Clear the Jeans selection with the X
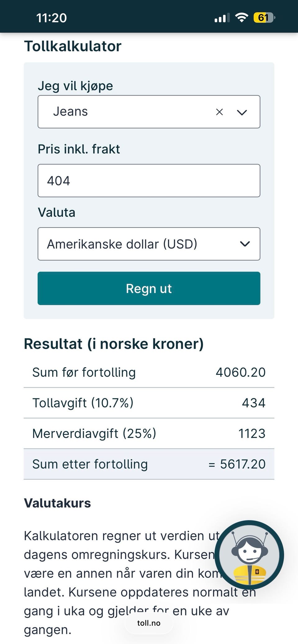Screen dimensions: 298x644 219,112
